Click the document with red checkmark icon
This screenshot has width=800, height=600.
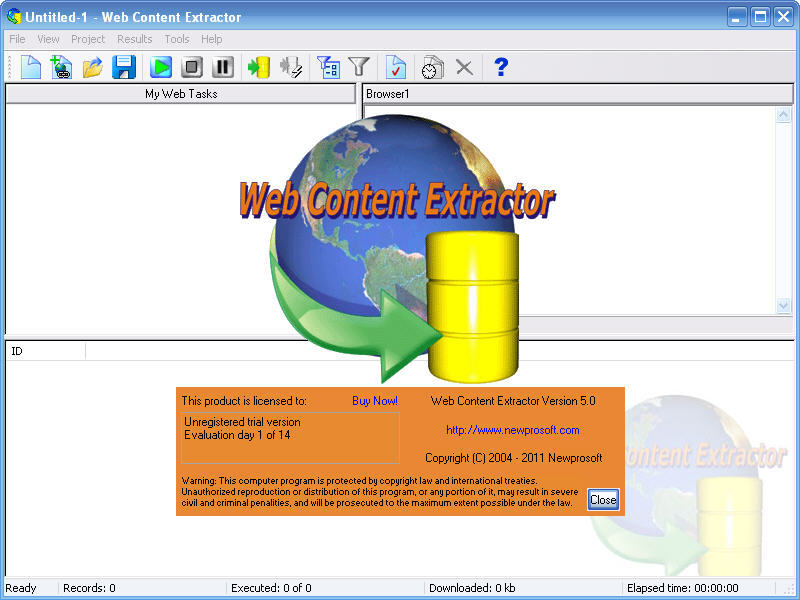[x=396, y=67]
